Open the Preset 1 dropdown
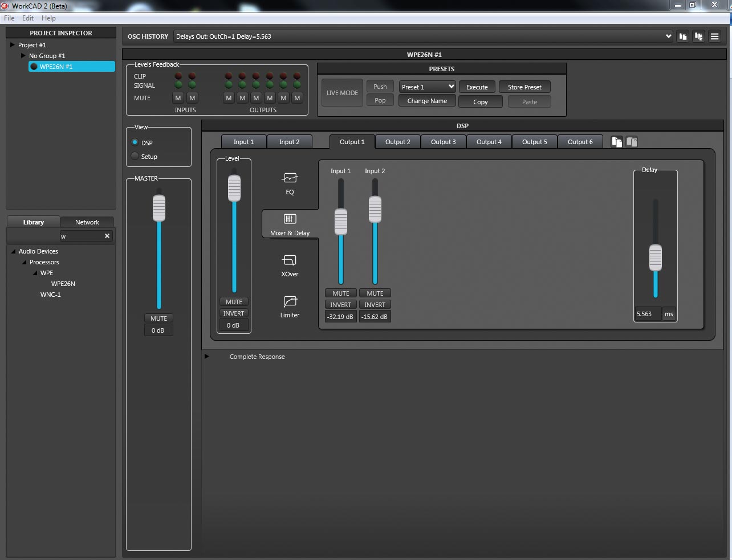Screen dimensions: 732x560 tap(427, 87)
